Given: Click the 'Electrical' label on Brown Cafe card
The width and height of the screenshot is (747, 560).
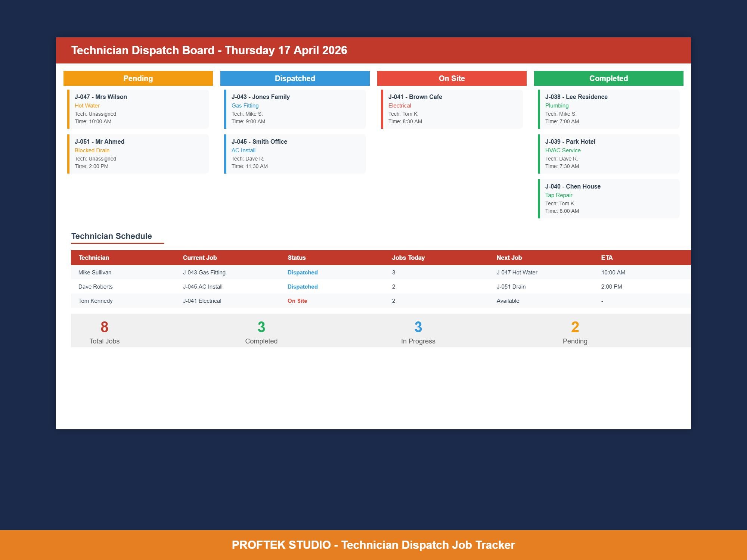Looking at the screenshot, I should (400, 106).
